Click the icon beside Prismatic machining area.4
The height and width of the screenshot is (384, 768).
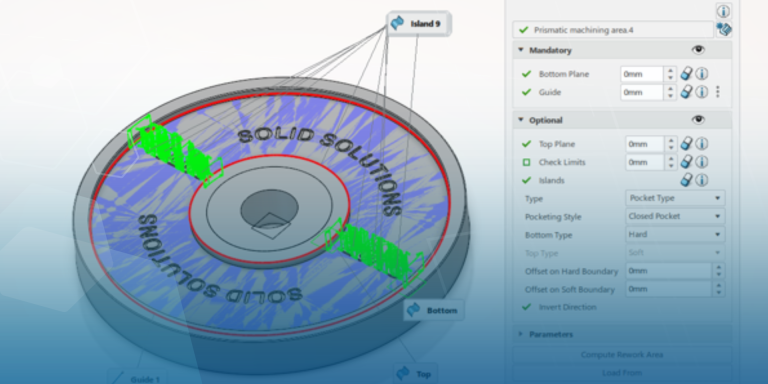pyautogui.click(x=723, y=29)
